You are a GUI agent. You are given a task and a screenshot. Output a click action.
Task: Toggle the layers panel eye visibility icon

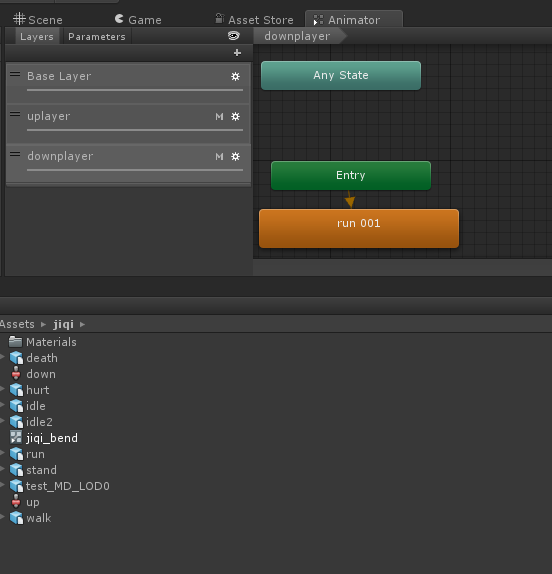(x=234, y=36)
